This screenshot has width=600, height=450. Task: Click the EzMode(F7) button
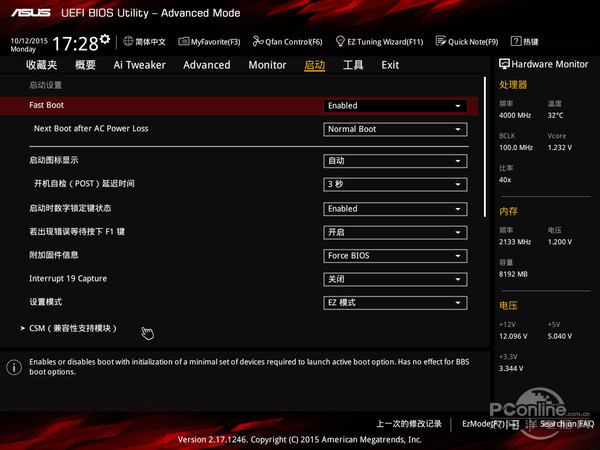coord(490,424)
